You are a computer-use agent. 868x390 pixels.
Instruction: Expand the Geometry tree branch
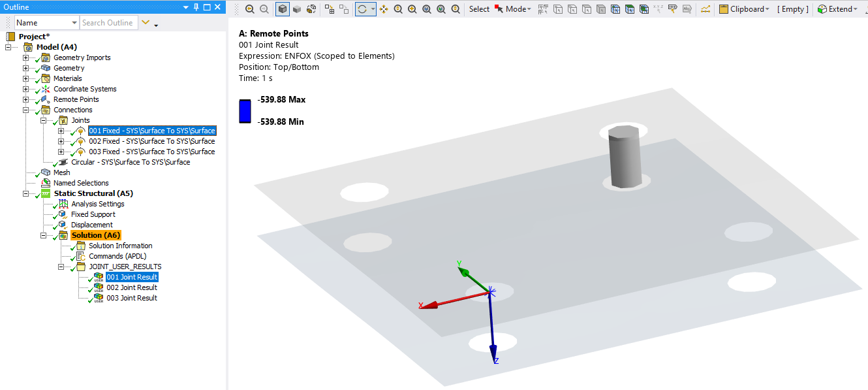pyautogui.click(x=25, y=67)
